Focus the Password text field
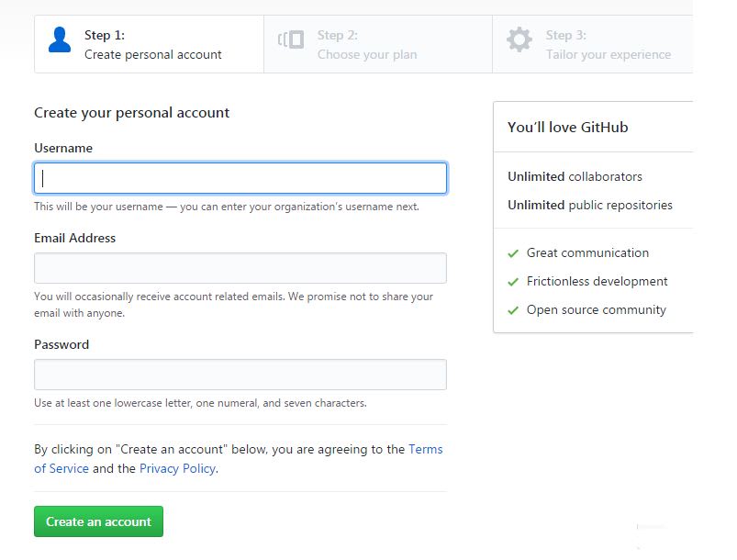The height and width of the screenshot is (560, 737). (240, 375)
